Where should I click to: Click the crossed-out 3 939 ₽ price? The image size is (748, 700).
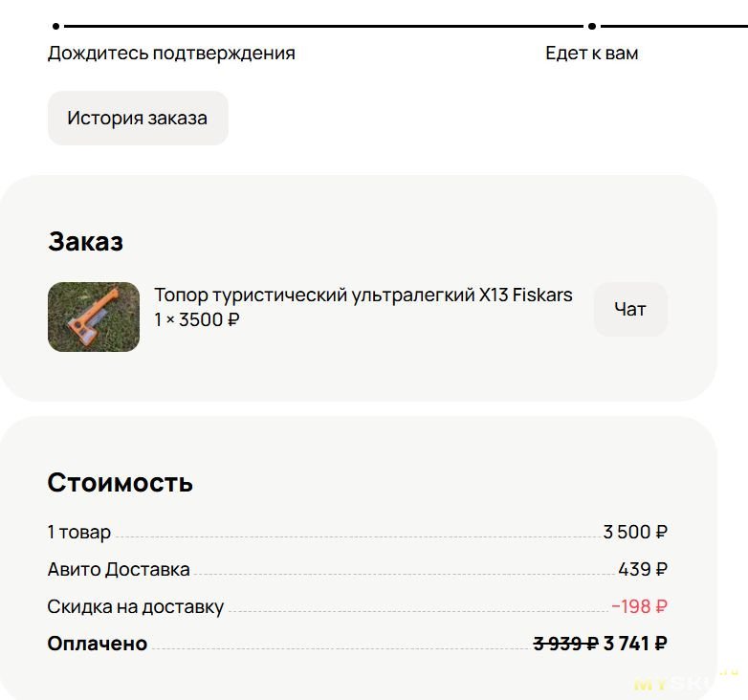point(564,644)
